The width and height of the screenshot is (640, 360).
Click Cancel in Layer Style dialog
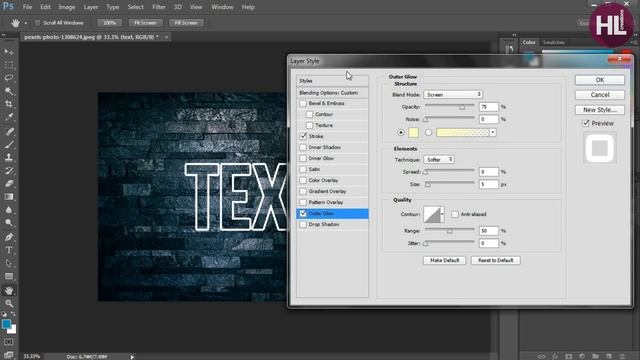(x=600, y=95)
